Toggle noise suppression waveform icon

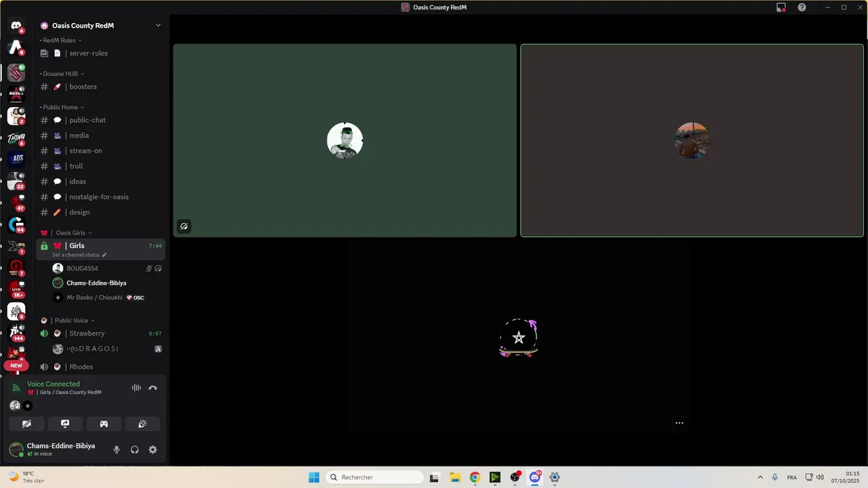click(x=136, y=388)
